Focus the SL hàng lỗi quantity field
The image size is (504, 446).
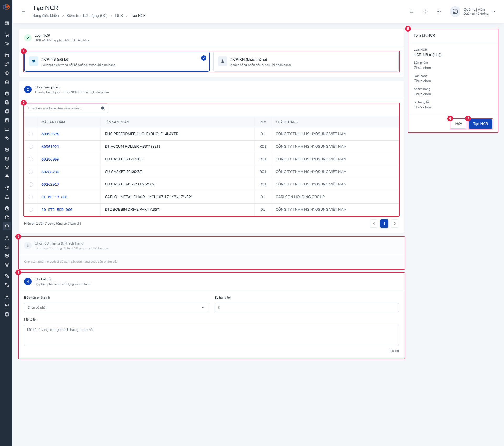pos(307,307)
